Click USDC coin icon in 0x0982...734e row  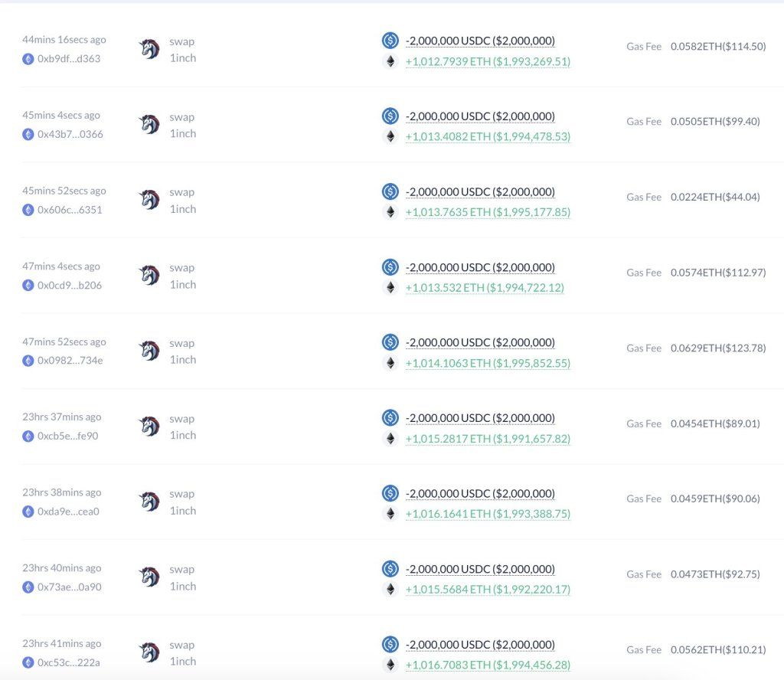click(x=390, y=342)
